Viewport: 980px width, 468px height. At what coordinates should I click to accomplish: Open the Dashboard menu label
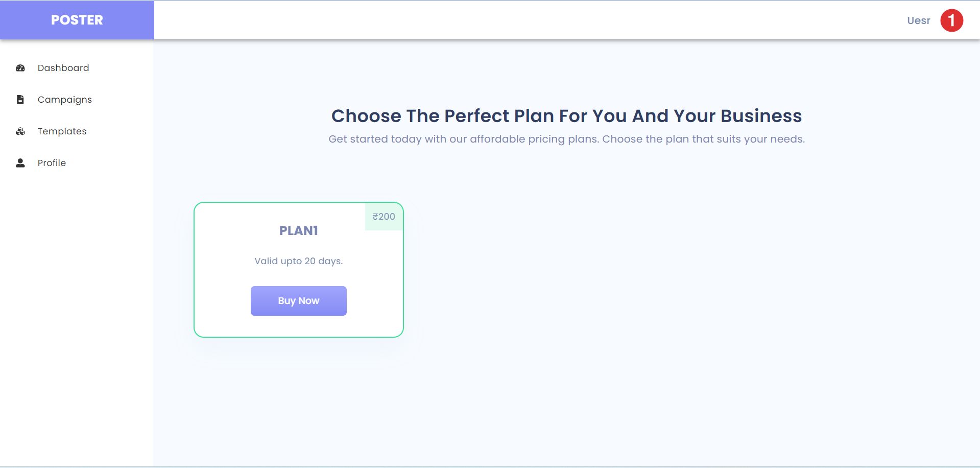tap(63, 68)
